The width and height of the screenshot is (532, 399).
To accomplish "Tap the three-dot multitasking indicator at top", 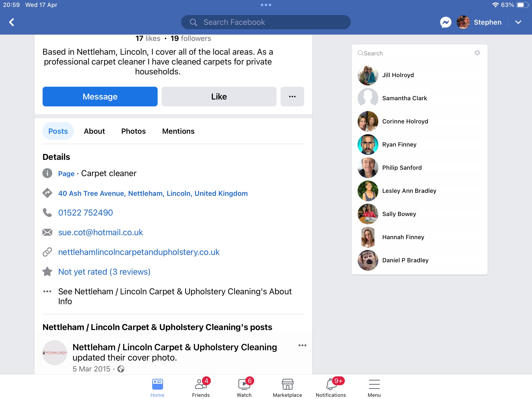I will click(x=266, y=5).
